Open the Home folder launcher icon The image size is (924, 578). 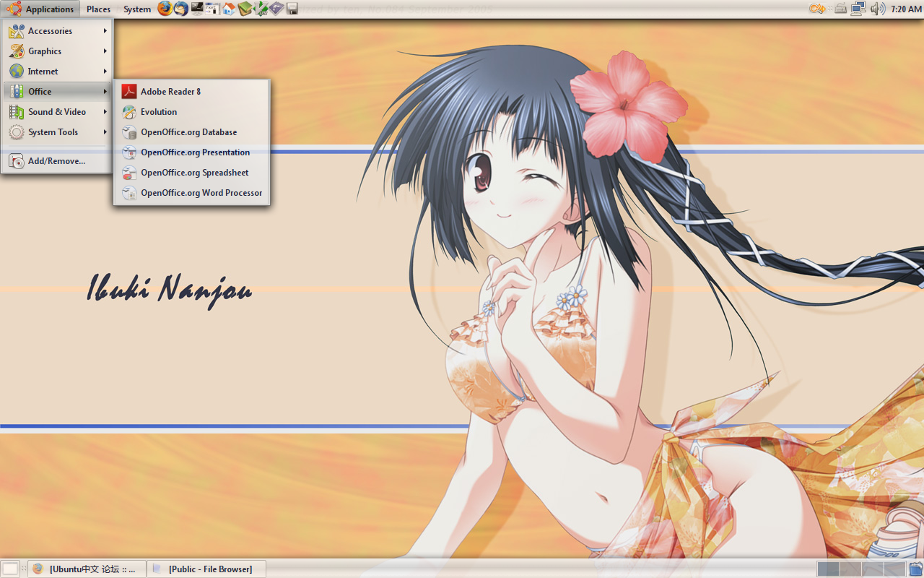point(229,9)
